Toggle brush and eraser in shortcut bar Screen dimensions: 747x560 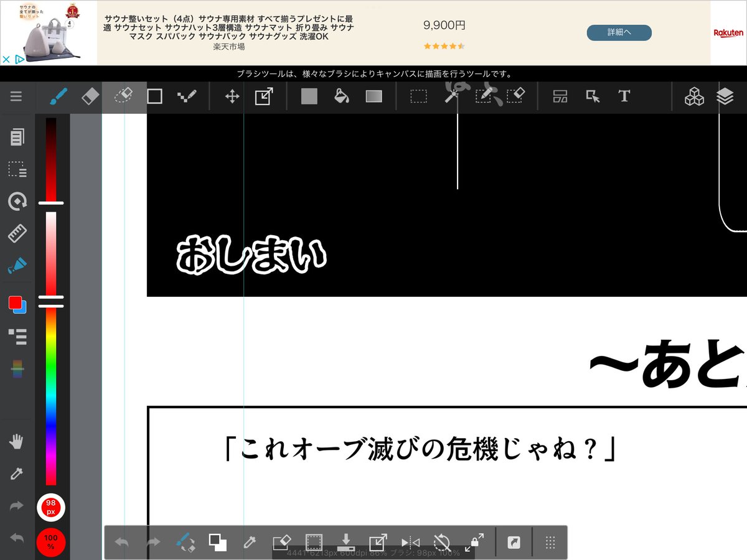(186, 543)
